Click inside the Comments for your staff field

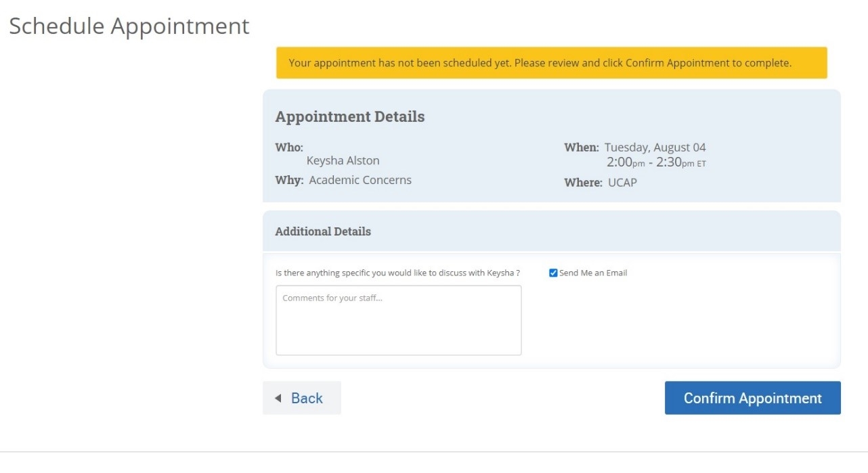click(x=398, y=318)
